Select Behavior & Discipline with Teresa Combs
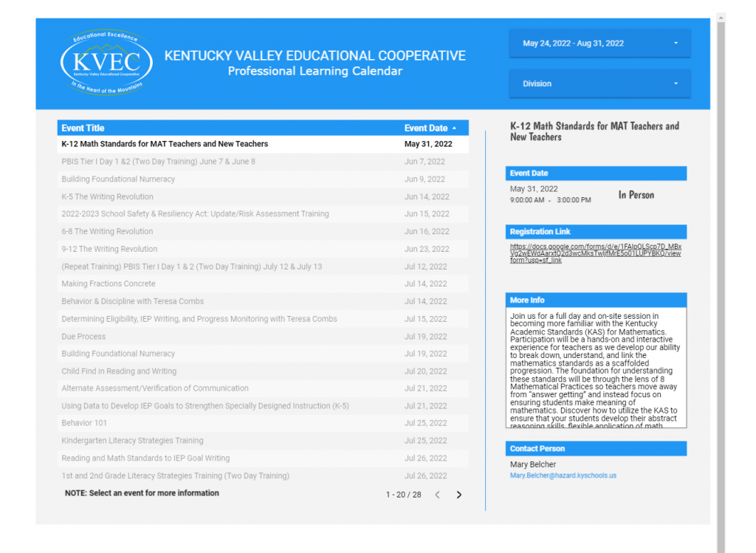Viewport: 756px width, 553px height. tap(263, 301)
